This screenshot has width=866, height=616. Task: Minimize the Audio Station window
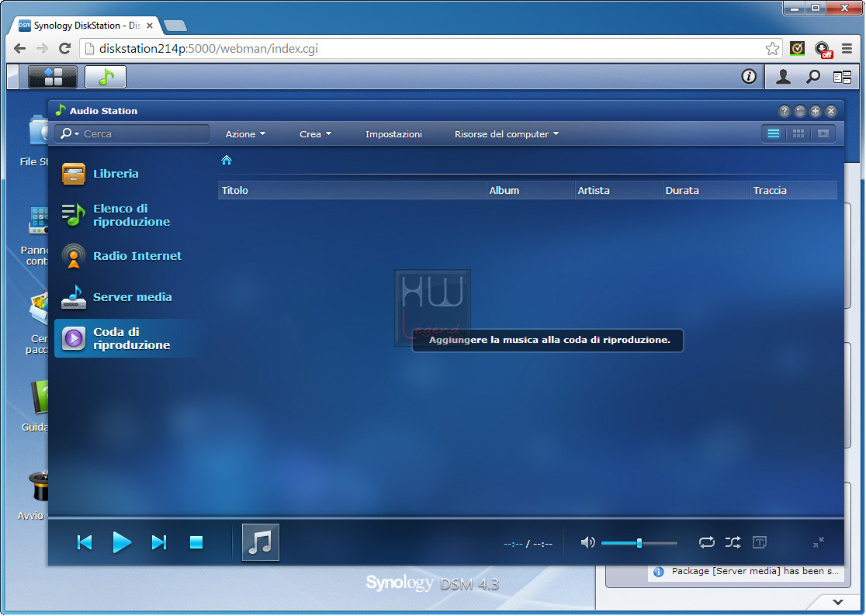800,111
